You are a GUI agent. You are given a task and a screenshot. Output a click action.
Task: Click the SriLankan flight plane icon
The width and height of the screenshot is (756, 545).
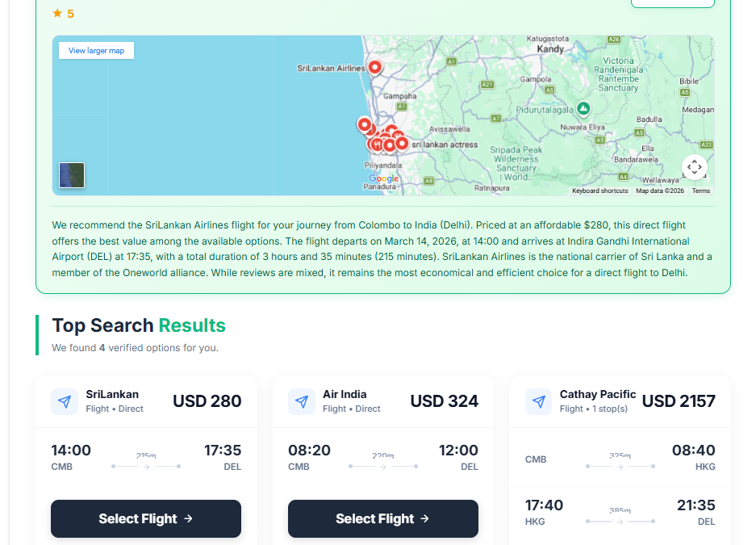(65, 401)
